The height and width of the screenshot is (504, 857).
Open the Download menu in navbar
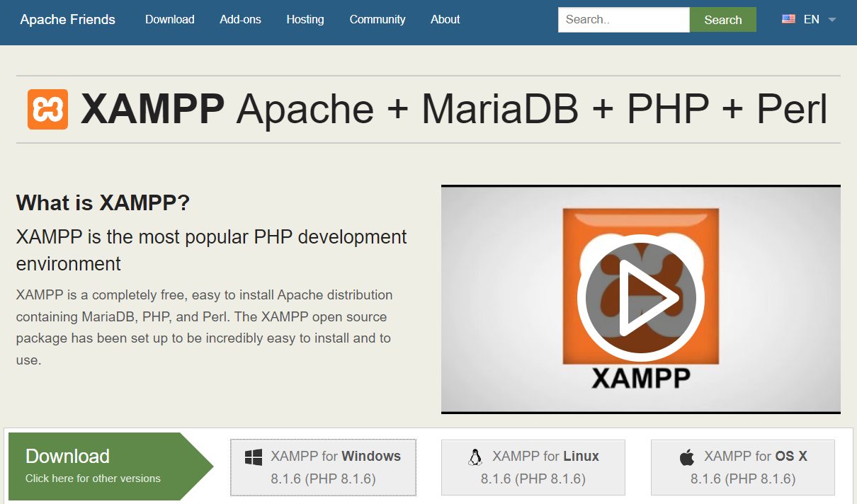click(170, 20)
